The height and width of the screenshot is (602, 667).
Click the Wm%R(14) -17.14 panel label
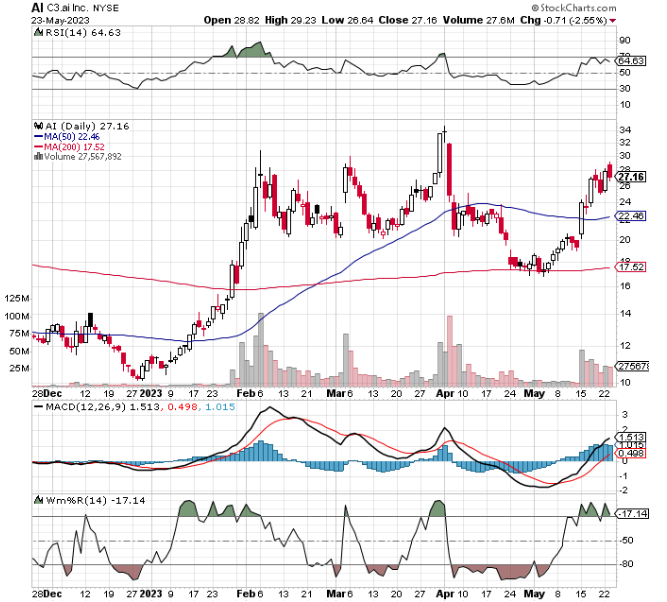point(95,501)
